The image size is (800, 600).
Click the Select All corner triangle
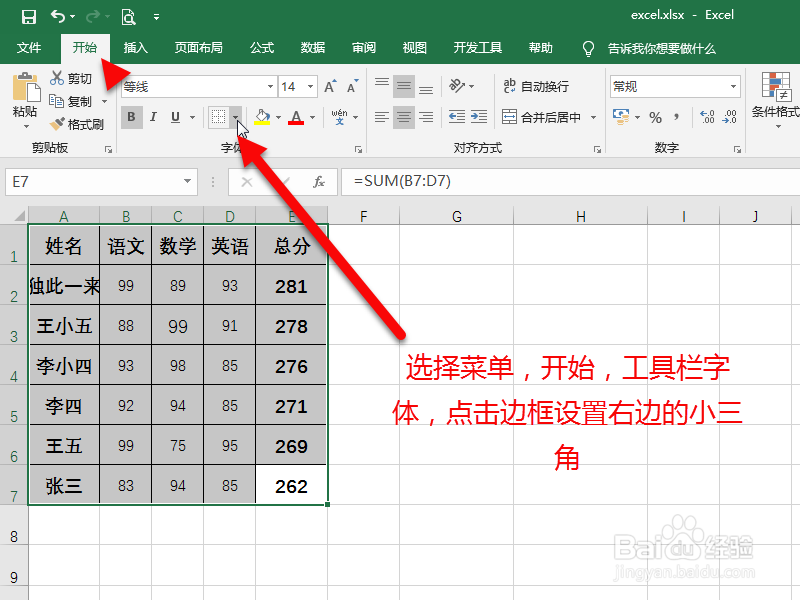click(19, 215)
